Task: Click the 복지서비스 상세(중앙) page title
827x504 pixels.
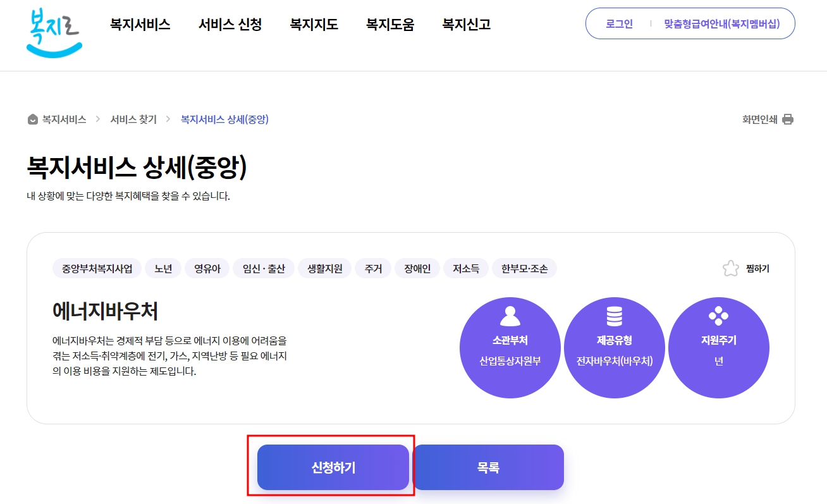Action: click(137, 168)
